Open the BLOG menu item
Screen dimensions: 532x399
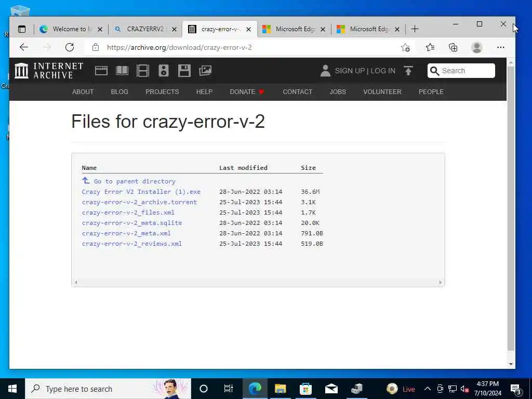pyautogui.click(x=119, y=91)
